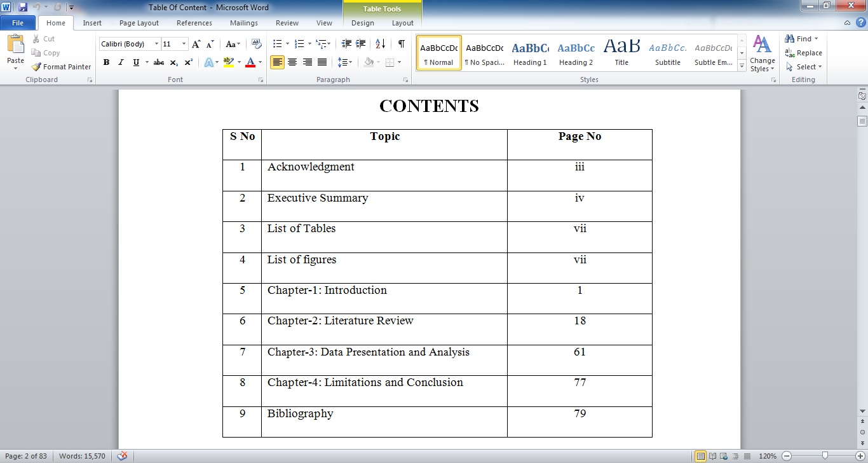Open the File tab

tap(18, 23)
